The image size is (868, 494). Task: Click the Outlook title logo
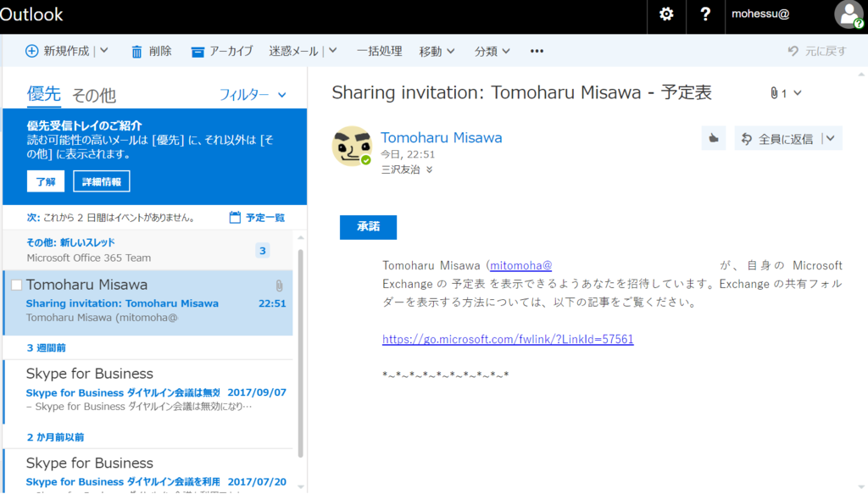click(31, 14)
